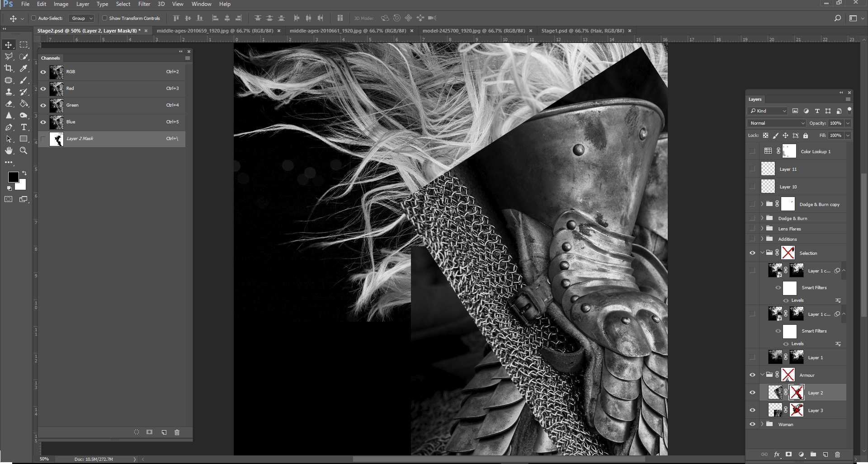Select the Crop tool
This screenshot has height=464, width=868.
(x=9, y=68)
